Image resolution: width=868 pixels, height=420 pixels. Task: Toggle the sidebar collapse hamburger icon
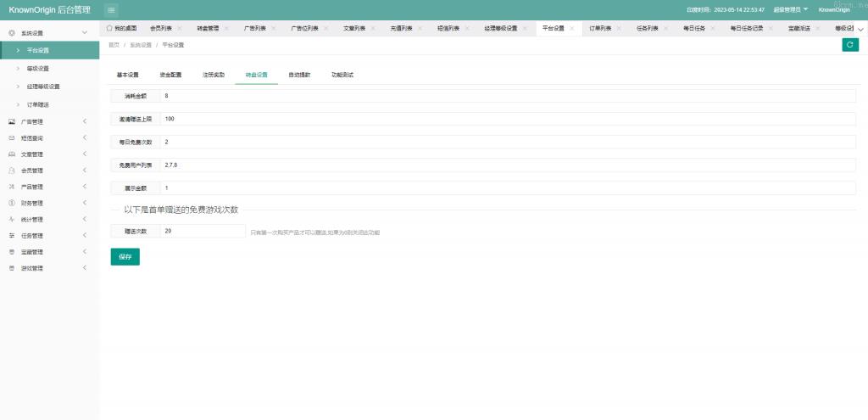111,9
